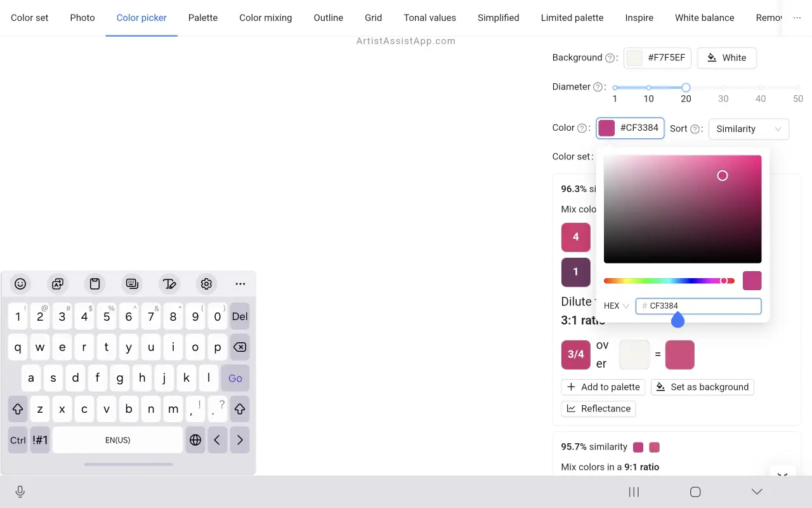Click inside the saturation color panel
This screenshot has width=812, height=508.
click(683, 209)
